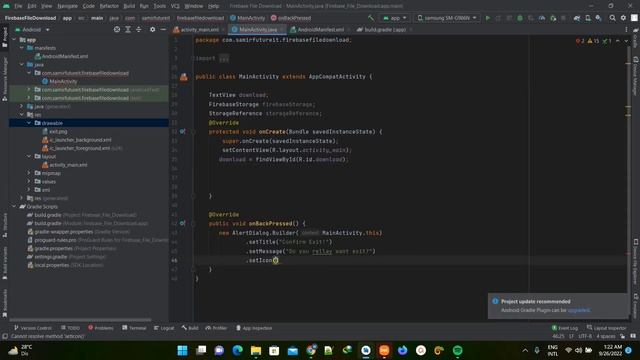640x360 pixels.
Task: Click the Profile app icon in toolbar
Action: (x=542, y=18)
